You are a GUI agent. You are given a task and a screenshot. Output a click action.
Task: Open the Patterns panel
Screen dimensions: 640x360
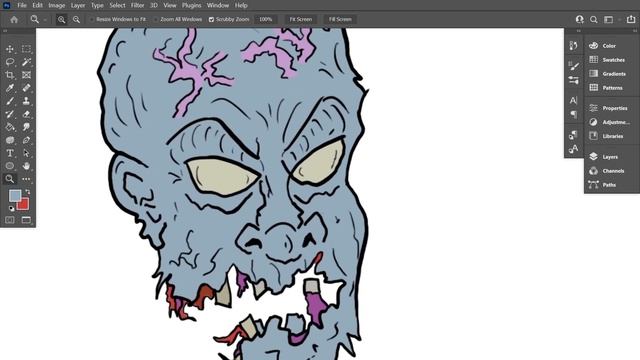(612, 87)
